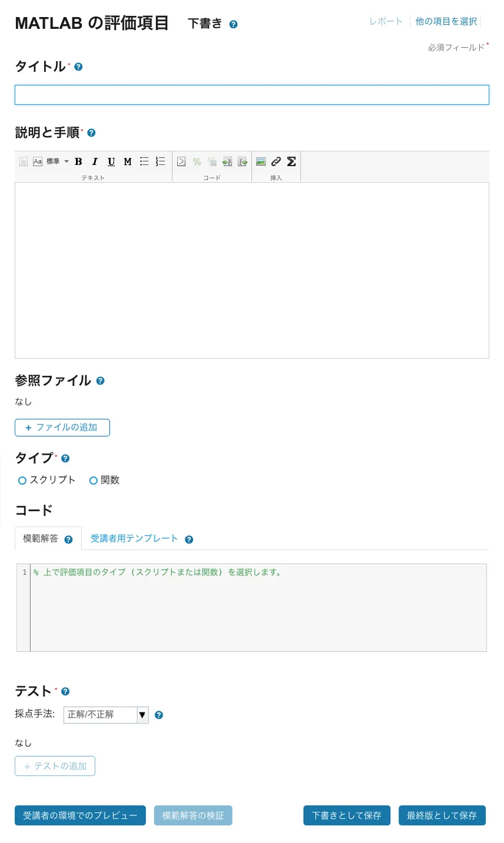Open the 標準 text style dropdown
Screen dimensions: 504x843
point(57,161)
